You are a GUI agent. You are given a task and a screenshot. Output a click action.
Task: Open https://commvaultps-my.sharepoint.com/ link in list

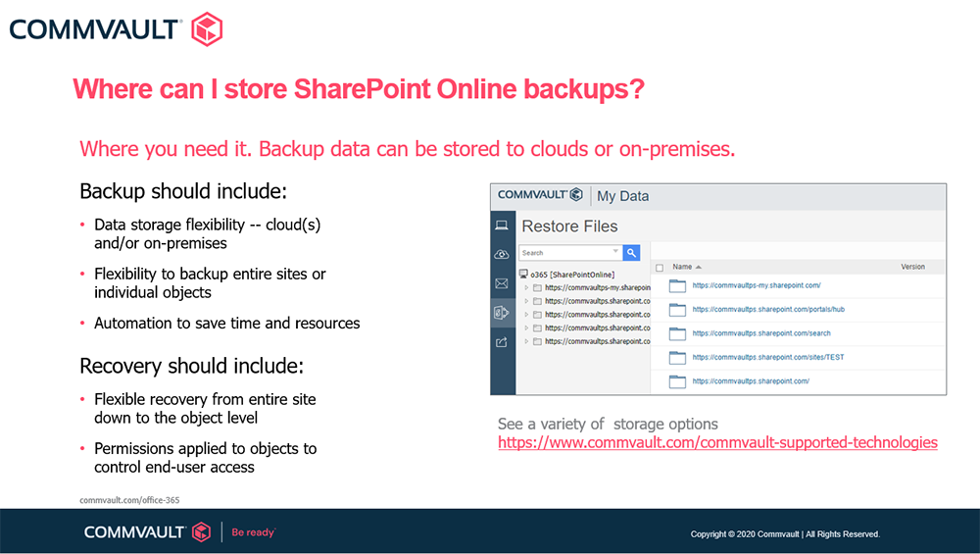point(757,285)
